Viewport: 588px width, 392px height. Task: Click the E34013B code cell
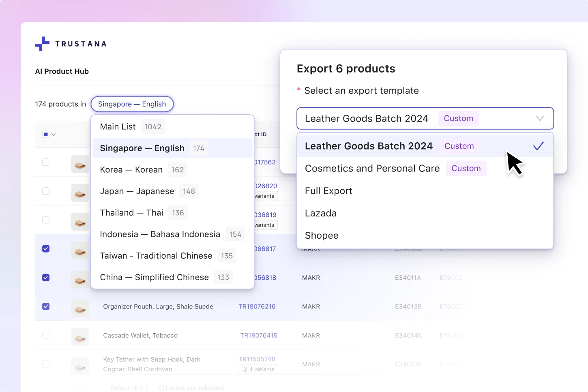(408, 306)
